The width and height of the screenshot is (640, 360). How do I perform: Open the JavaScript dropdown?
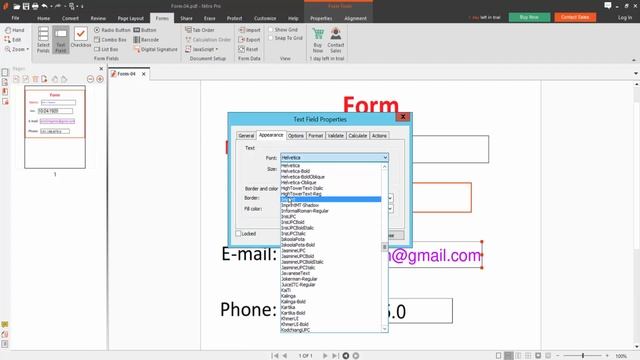[x=202, y=49]
